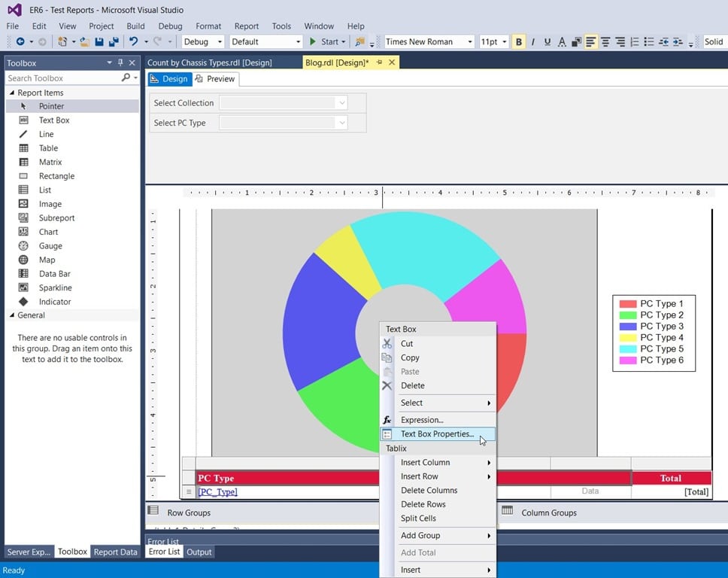This screenshot has width=728, height=578.
Task: Open the Format menu
Action: pos(208,26)
